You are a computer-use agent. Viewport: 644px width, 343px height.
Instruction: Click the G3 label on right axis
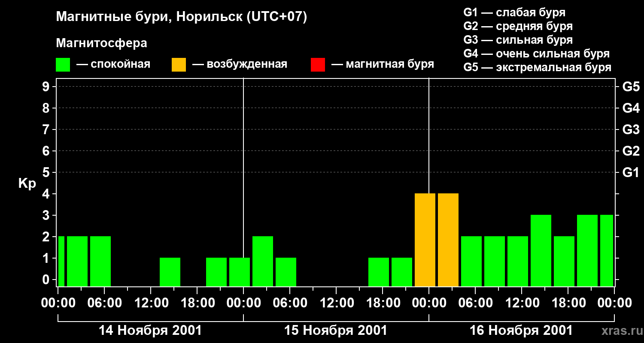click(631, 130)
